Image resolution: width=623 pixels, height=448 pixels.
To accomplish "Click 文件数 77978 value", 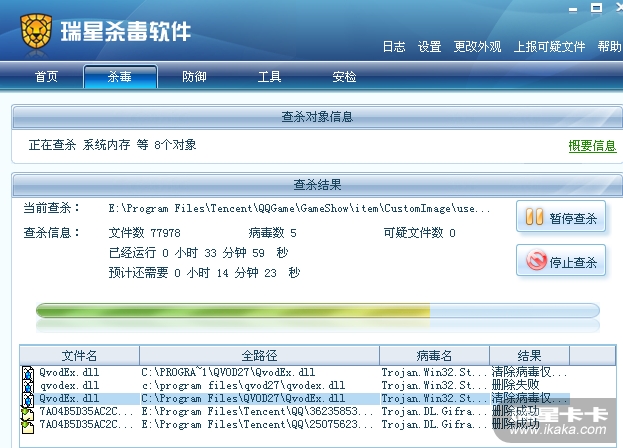I will 145,233.
